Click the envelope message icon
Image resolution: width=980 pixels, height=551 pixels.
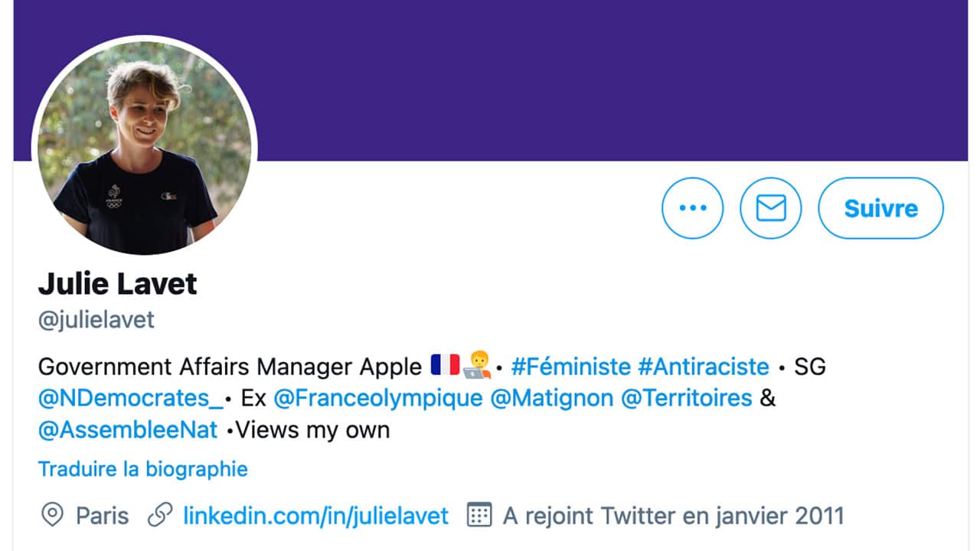click(770, 208)
